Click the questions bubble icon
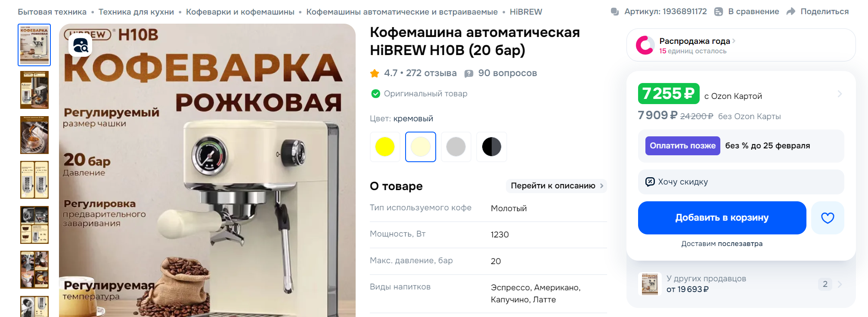Image resolution: width=868 pixels, height=317 pixels. [x=469, y=74]
